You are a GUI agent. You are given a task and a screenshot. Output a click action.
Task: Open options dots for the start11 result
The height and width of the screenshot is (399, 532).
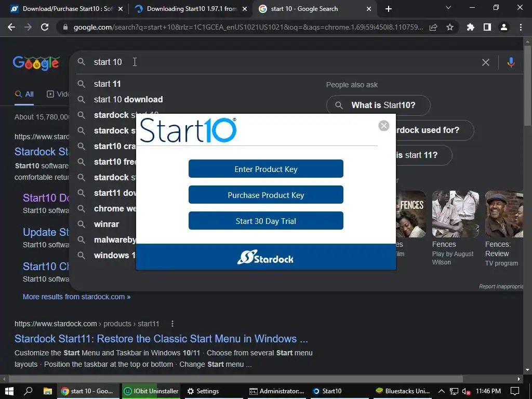172,324
